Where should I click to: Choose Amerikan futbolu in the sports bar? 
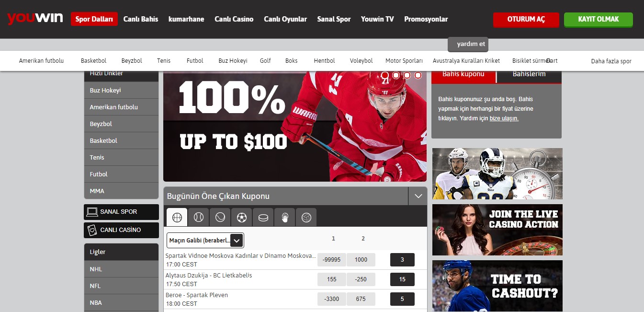click(41, 61)
